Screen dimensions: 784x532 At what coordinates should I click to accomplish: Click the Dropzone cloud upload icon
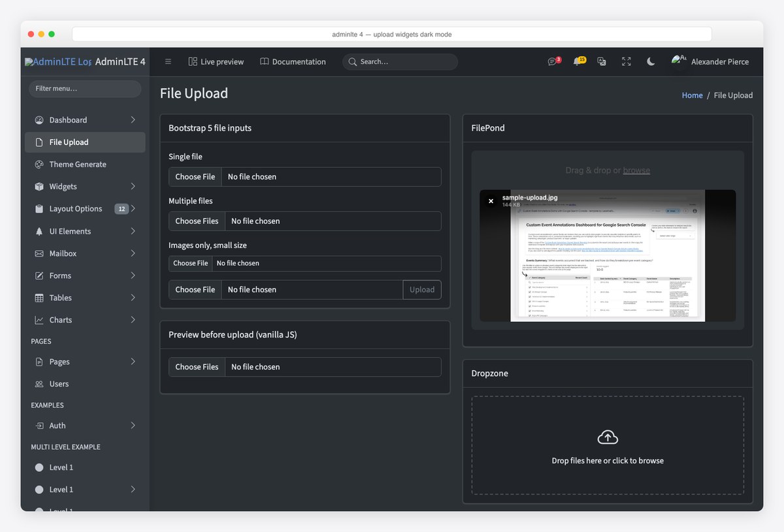tap(608, 437)
